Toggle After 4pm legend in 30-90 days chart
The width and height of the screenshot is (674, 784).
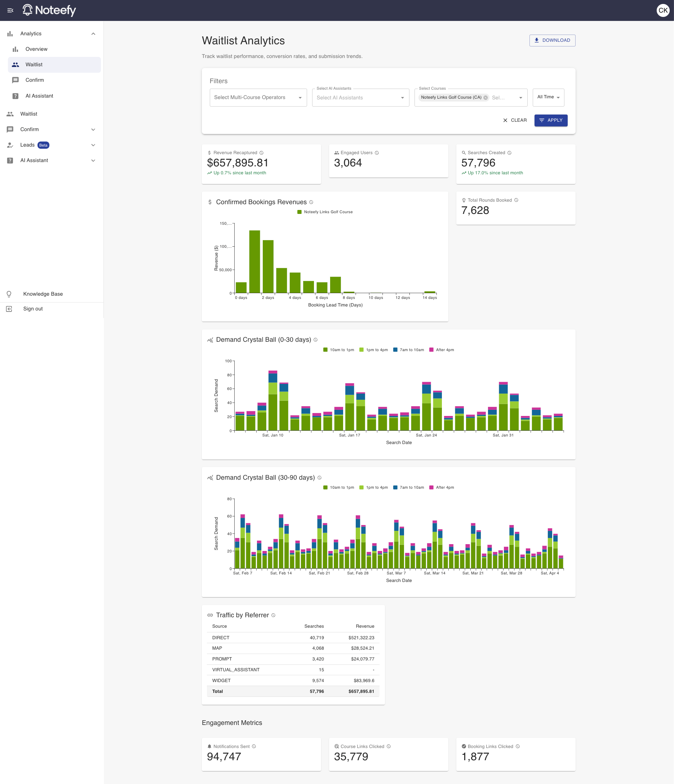(x=441, y=487)
